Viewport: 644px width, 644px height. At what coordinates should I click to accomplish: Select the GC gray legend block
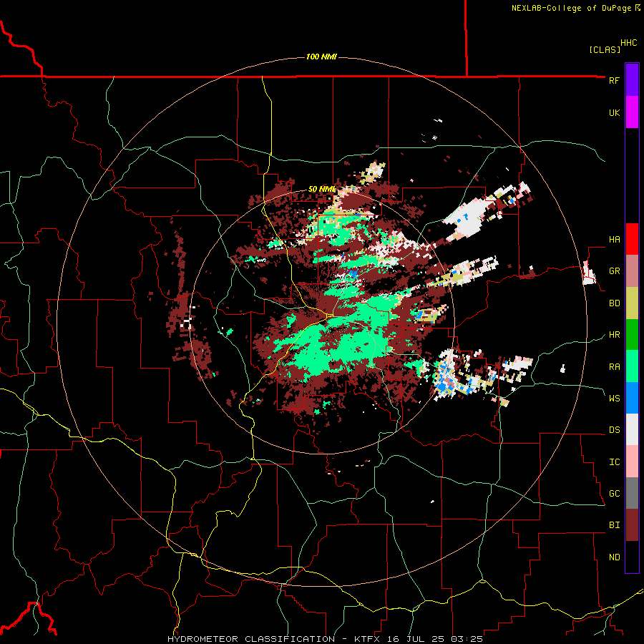[x=632, y=493]
